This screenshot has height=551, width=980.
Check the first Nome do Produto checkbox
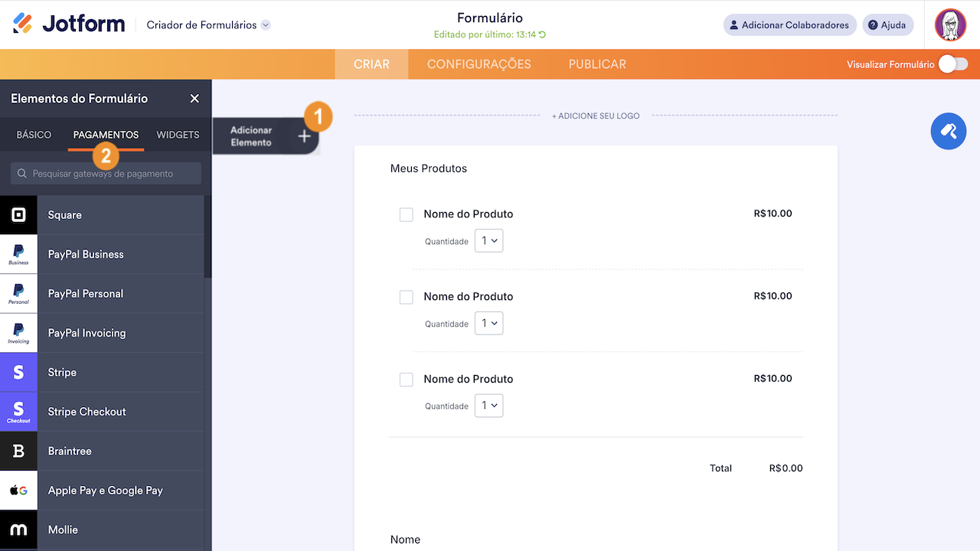coord(407,214)
